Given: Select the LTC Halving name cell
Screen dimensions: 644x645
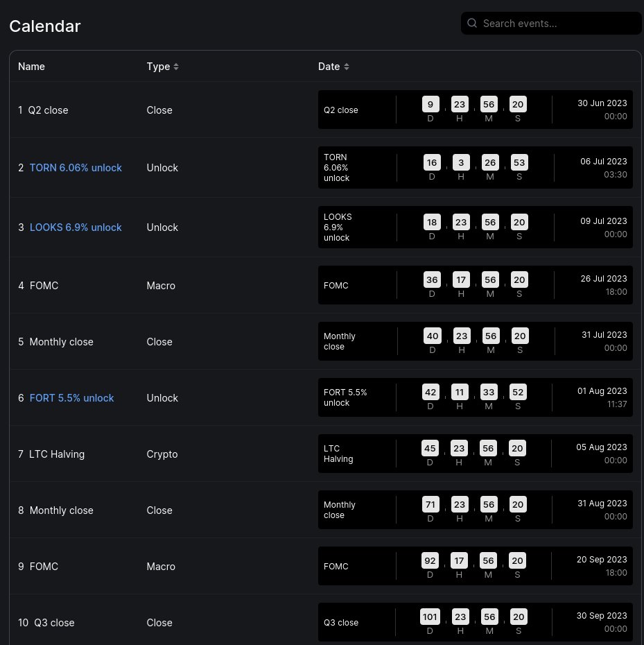Looking at the screenshot, I should pyautogui.click(x=57, y=454).
